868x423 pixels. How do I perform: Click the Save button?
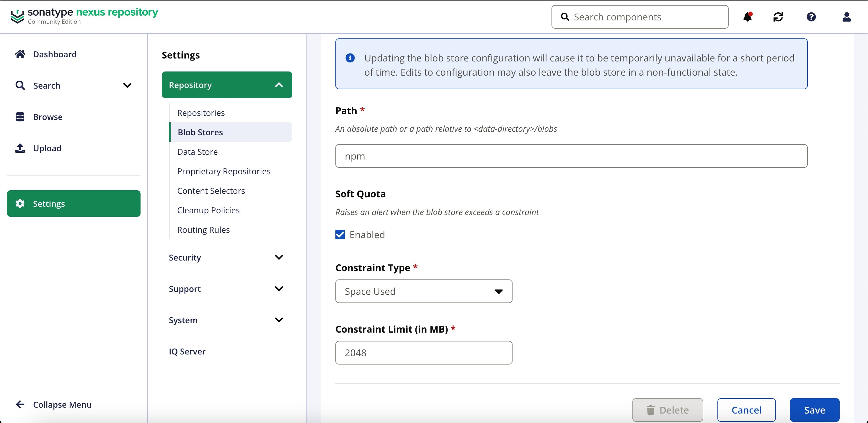[815, 410]
